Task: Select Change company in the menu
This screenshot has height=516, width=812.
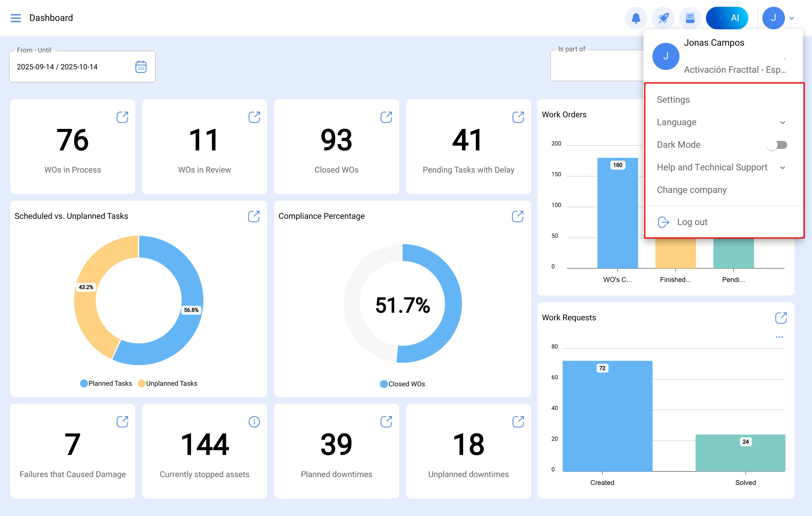Action: pyautogui.click(x=692, y=189)
